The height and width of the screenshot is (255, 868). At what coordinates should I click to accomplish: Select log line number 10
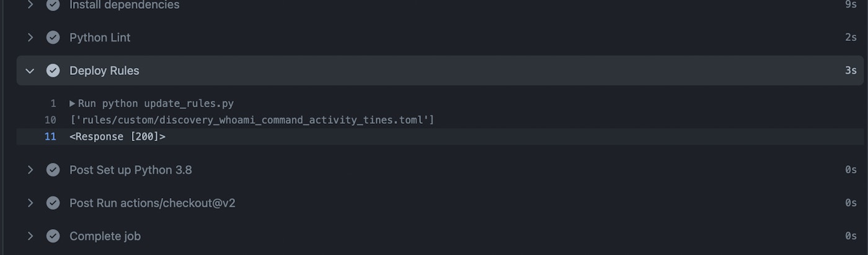50,120
